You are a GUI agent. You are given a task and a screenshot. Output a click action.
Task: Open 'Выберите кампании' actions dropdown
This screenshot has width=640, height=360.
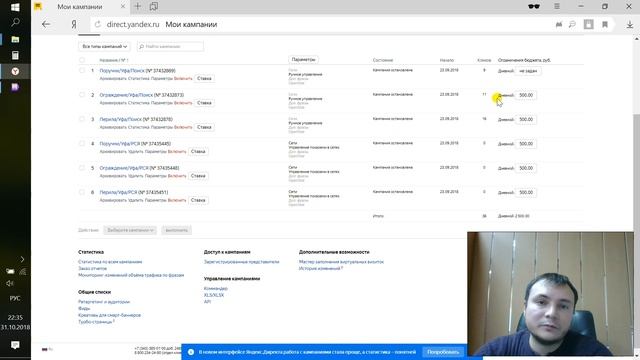pos(130,230)
